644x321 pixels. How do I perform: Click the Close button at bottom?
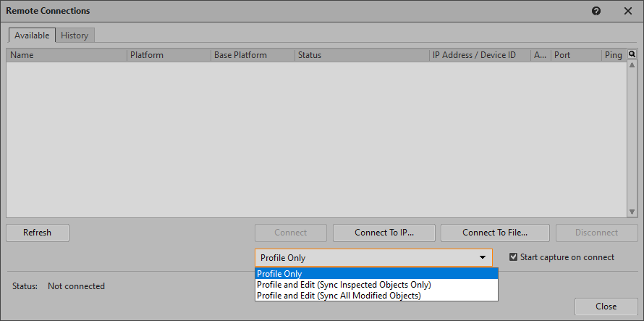[x=606, y=307]
